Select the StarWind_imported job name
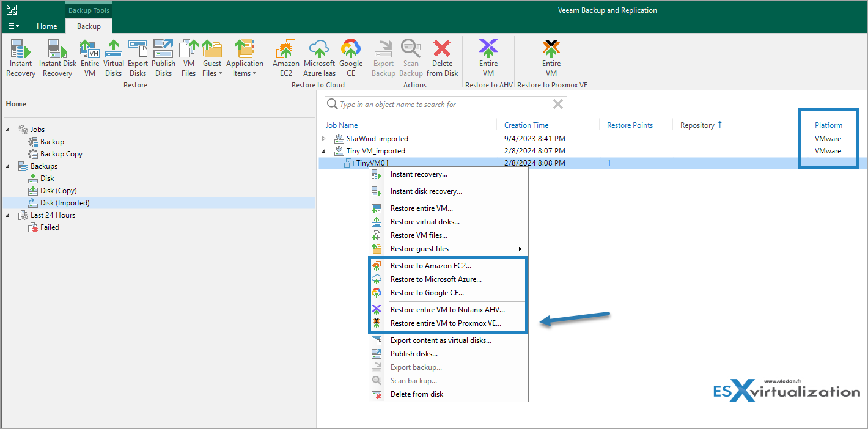868x429 pixels. 377,139
